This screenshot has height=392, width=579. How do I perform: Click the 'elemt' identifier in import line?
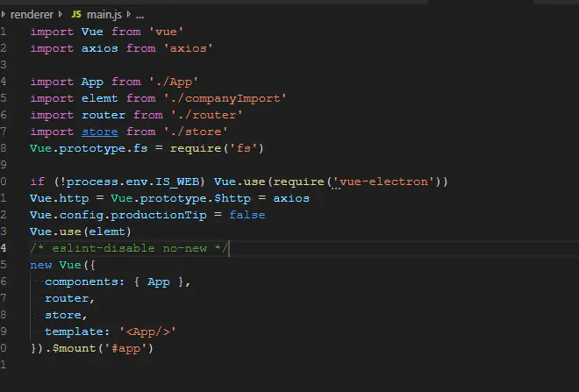point(100,98)
